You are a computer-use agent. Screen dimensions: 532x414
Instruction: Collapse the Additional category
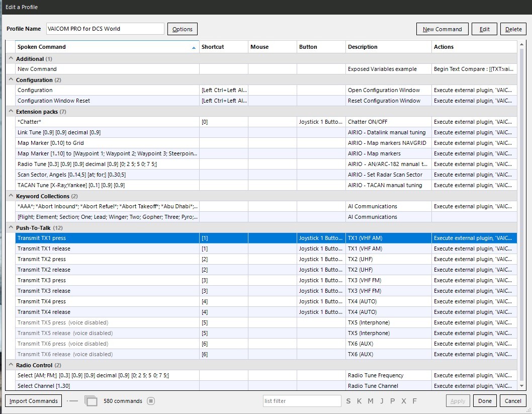point(11,58)
